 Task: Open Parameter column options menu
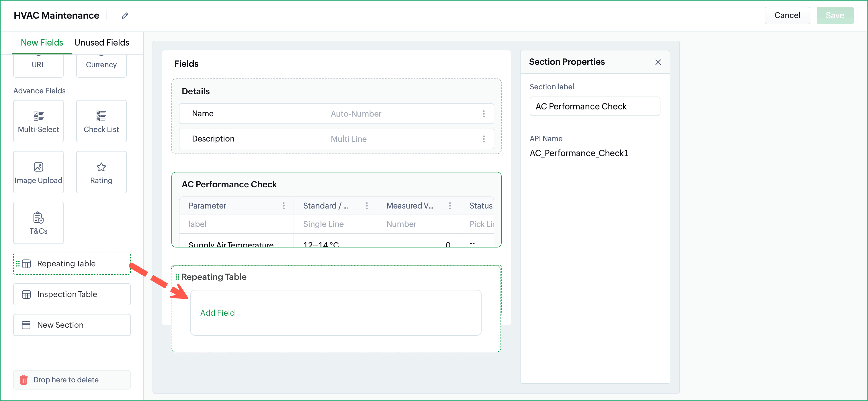(284, 206)
